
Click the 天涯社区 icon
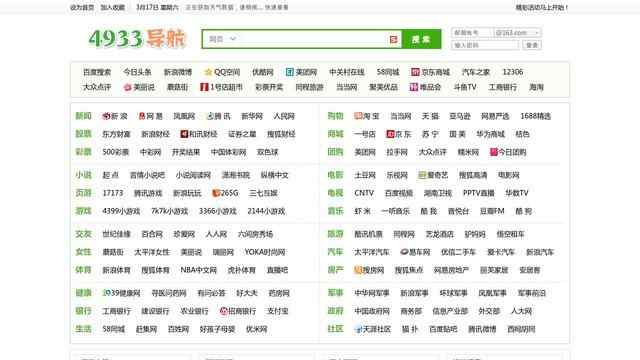358,329
